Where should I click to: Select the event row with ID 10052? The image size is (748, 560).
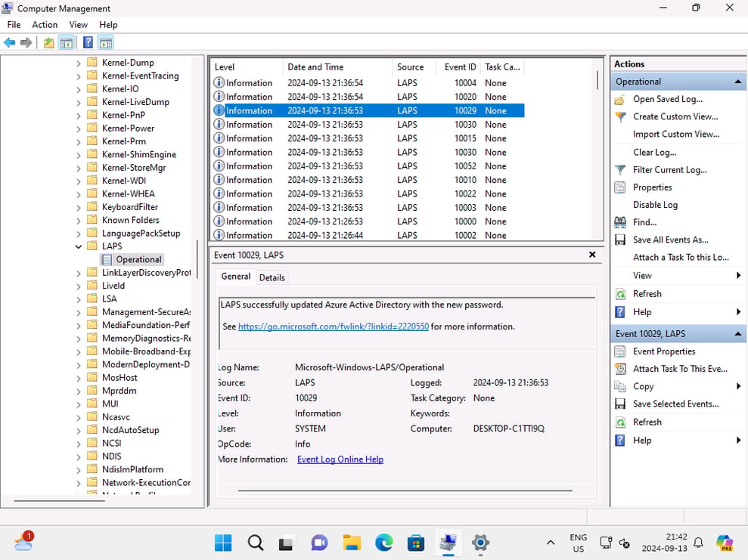click(368, 166)
